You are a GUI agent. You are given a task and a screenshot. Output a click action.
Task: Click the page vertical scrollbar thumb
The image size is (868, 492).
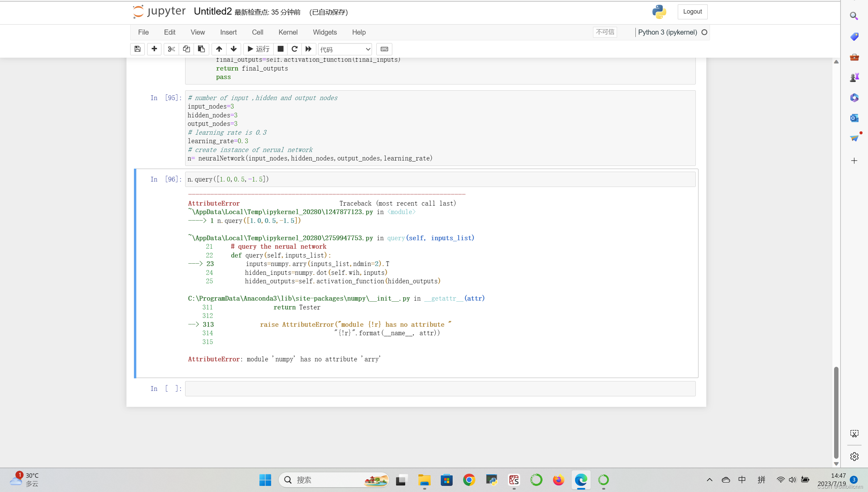[x=836, y=412]
